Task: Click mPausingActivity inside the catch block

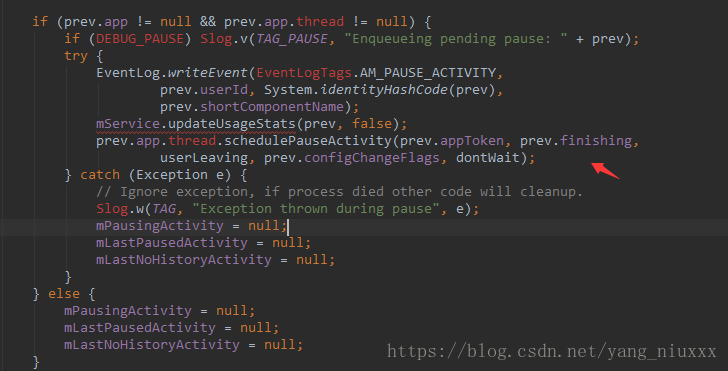Action: coord(160,226)
